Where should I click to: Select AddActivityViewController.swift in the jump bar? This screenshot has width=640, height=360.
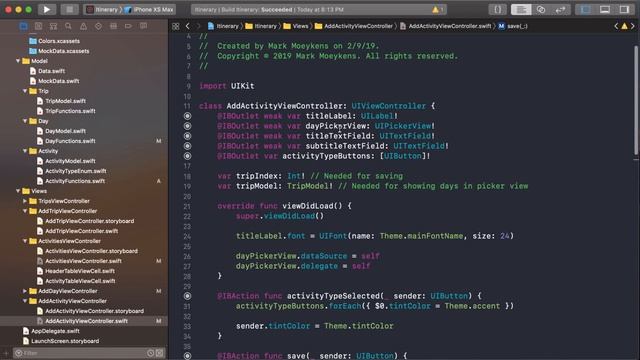point(446,26)
